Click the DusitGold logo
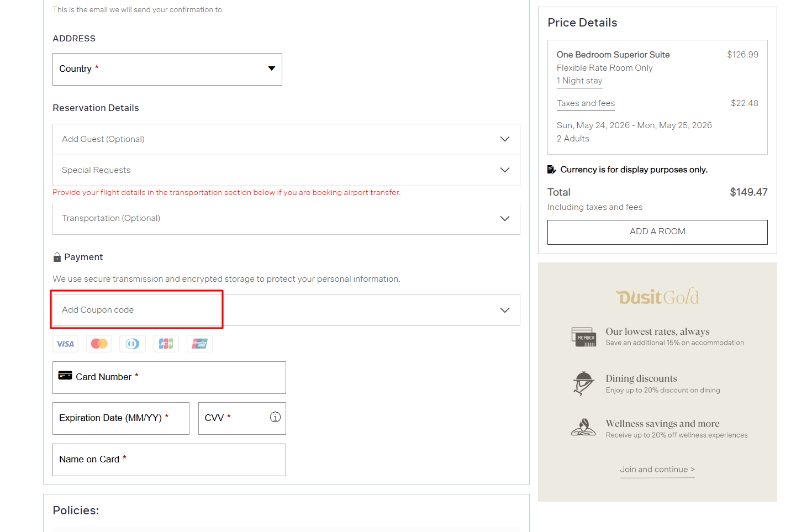Viewport: 812px width, 532px height. pos(657,297)
